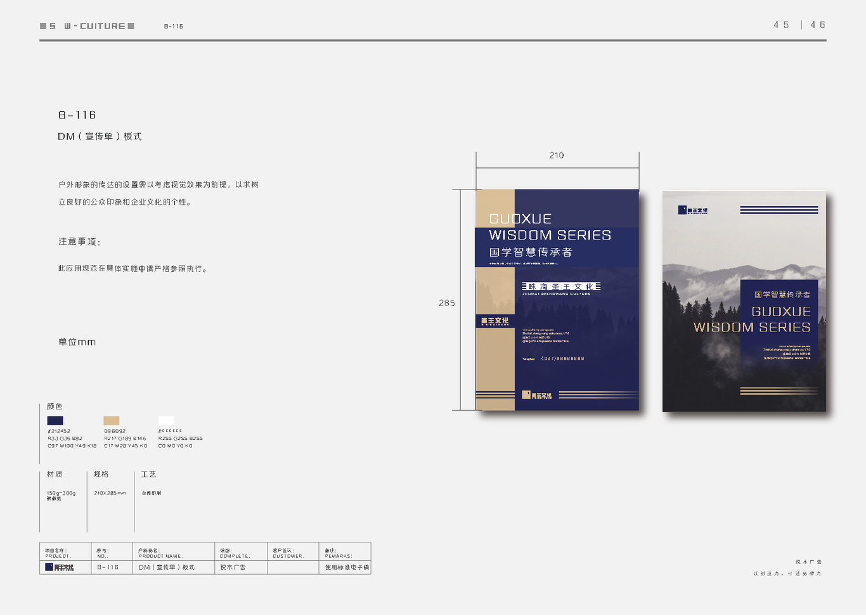This screenshot has height=616, width=866.
Task: Click the C97 M100 Y49 K18 value
Action: click(72, 446)
